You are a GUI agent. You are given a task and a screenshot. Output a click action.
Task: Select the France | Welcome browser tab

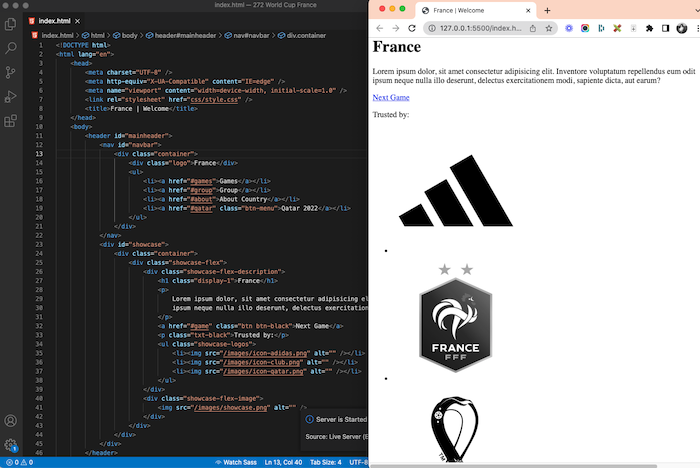(x=476, y=10)
